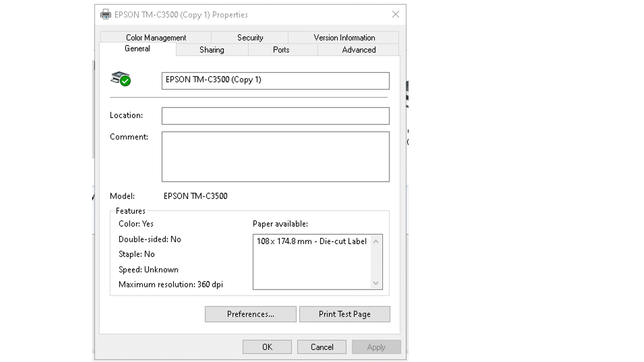The image size is (644, 362).
Task: Close the EPSON TM-C3500 Properties dialog
Action: pyautogui.click(x=396, y=14)
